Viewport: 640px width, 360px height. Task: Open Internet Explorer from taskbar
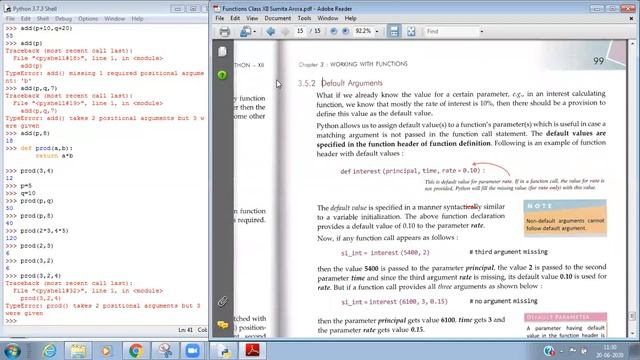point(50,351)
